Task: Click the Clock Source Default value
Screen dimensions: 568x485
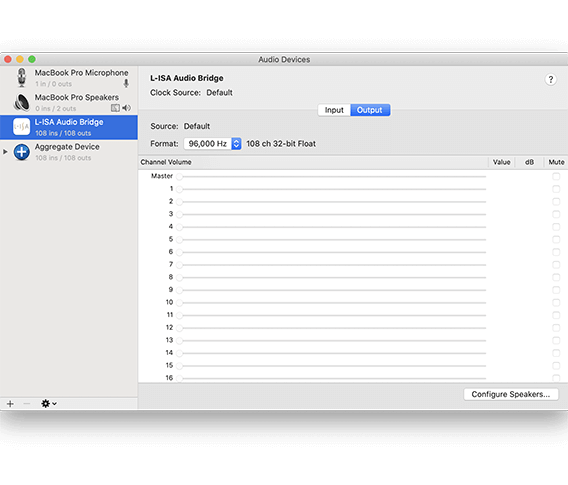Action: pyautogui.click(x=219, y=93)
